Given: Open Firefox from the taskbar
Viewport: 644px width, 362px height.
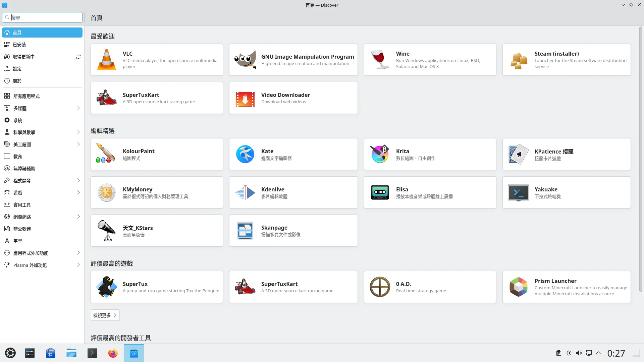Looking at the screenshot, I should [113, 353].
